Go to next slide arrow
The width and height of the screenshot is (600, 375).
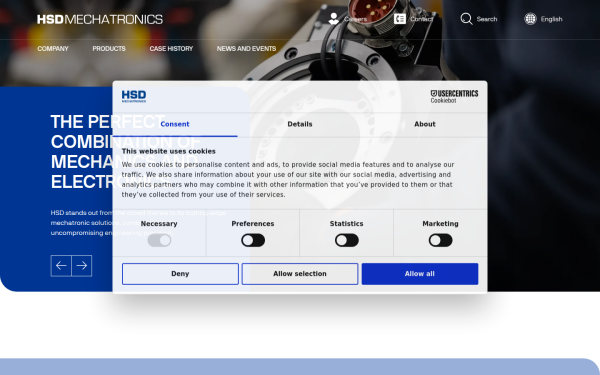(x=82, y=266)
